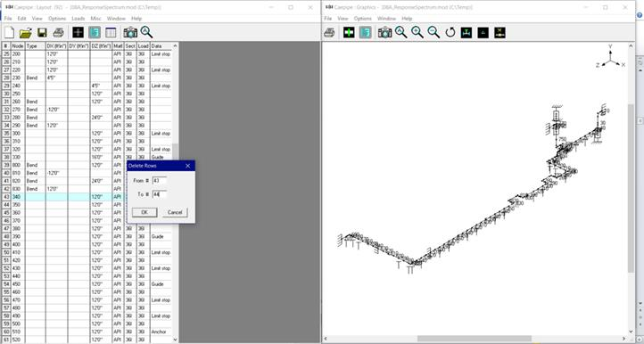644x344 pixels.
Task: Open a model with the folder icon
Action: click(26, 32)
